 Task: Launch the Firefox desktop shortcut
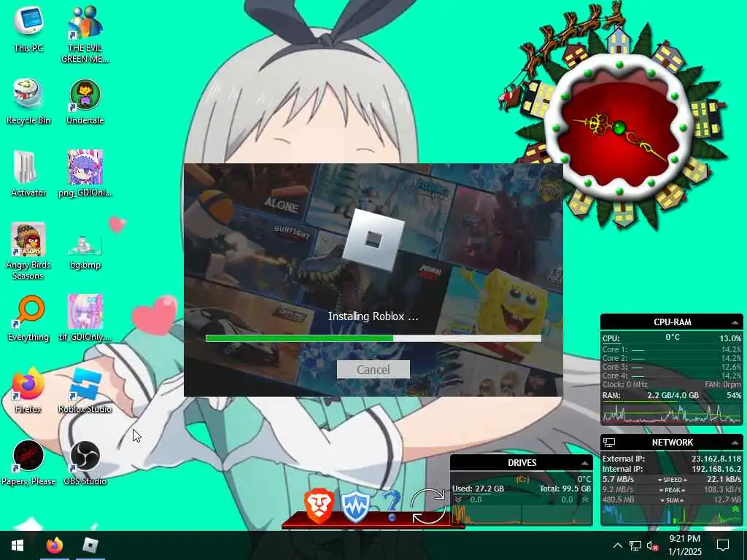28,391
